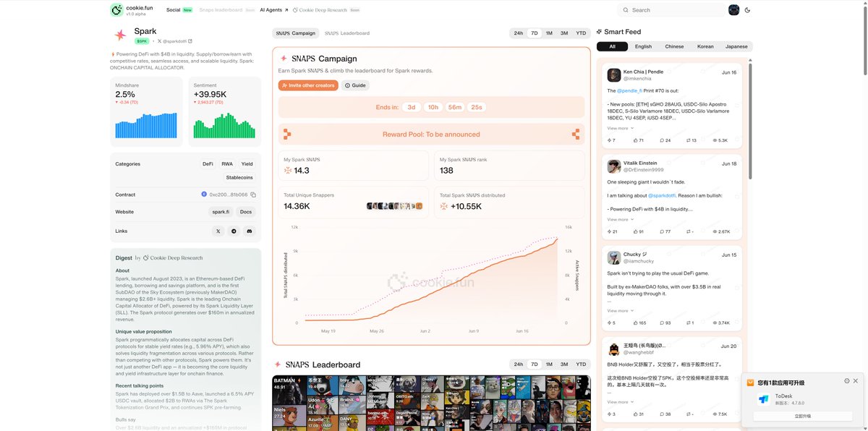The height and width of the screenshot is (431, 868).
Task: Click the Search input field
Action: pos(672,10)
